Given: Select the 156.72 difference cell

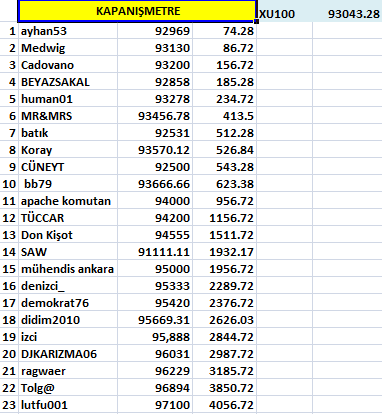Looking at the screenshot, I should [x=225, y=65].
